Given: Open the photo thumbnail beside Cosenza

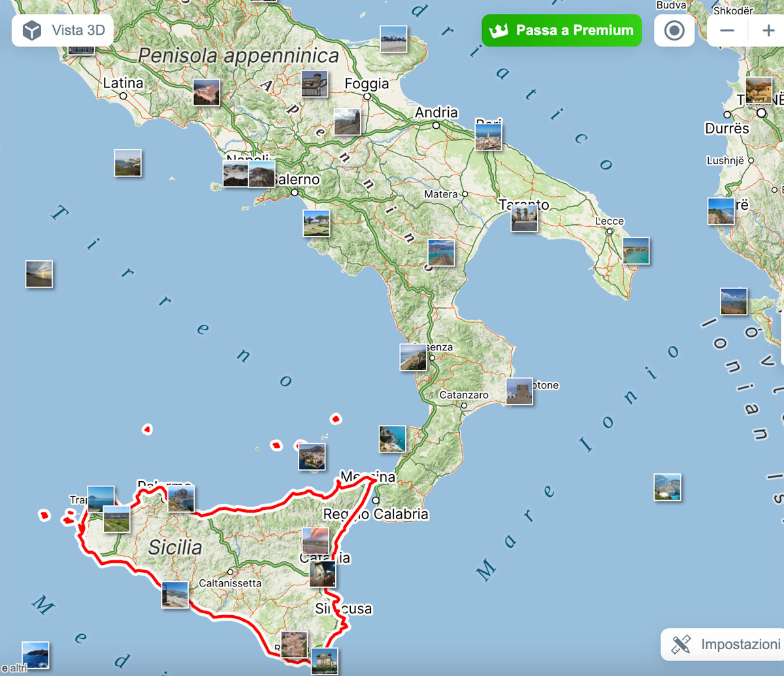Looking at the screenshot, I should pos(414,358).
